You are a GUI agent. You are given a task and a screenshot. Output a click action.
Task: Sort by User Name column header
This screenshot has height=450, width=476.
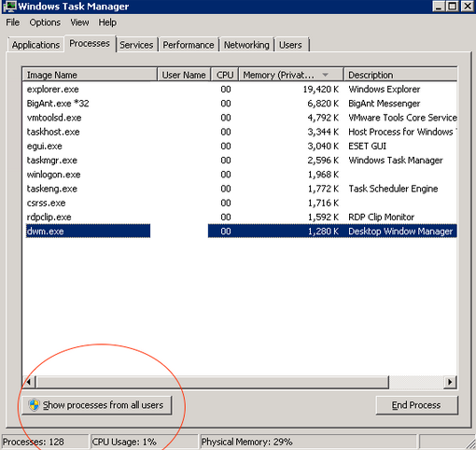[184, 75]
